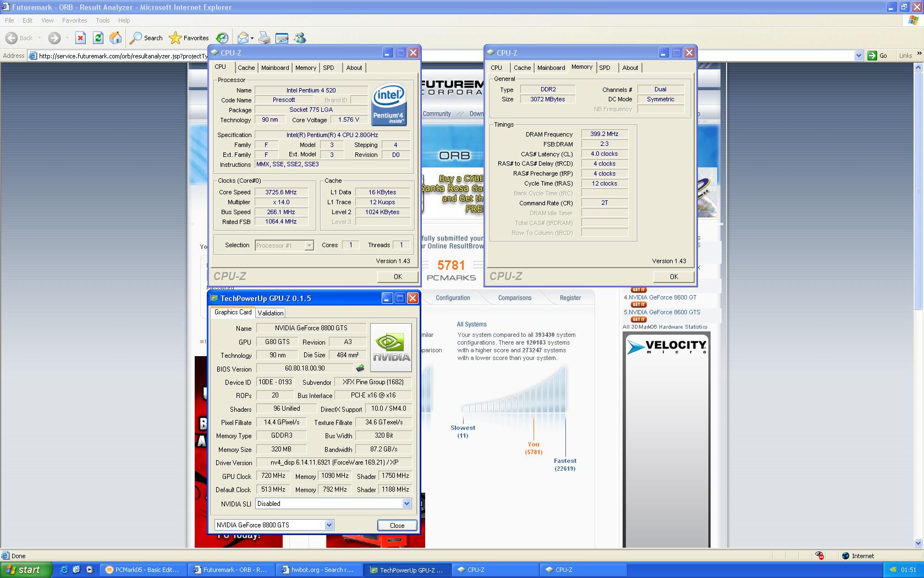This screenshot has width=924, height=578.
Task: Click OK in the left CPU-Z window
Action: [398, 277]
